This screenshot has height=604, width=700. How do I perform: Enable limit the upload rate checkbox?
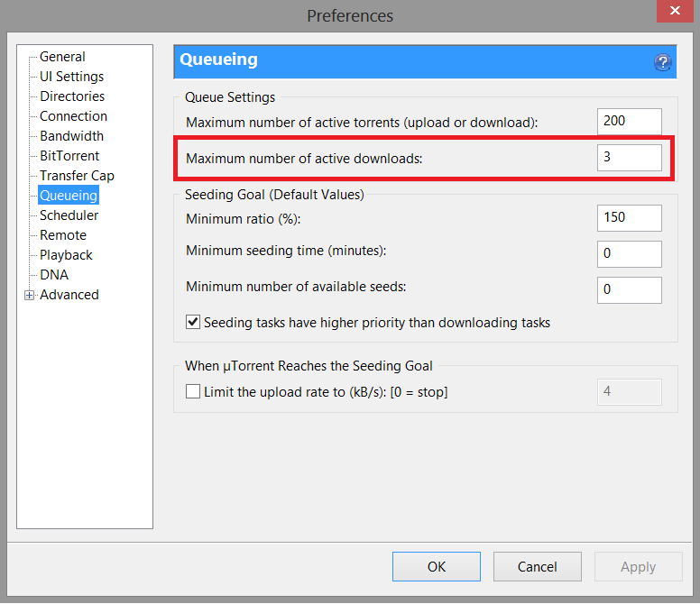click(x=193, y=391)
